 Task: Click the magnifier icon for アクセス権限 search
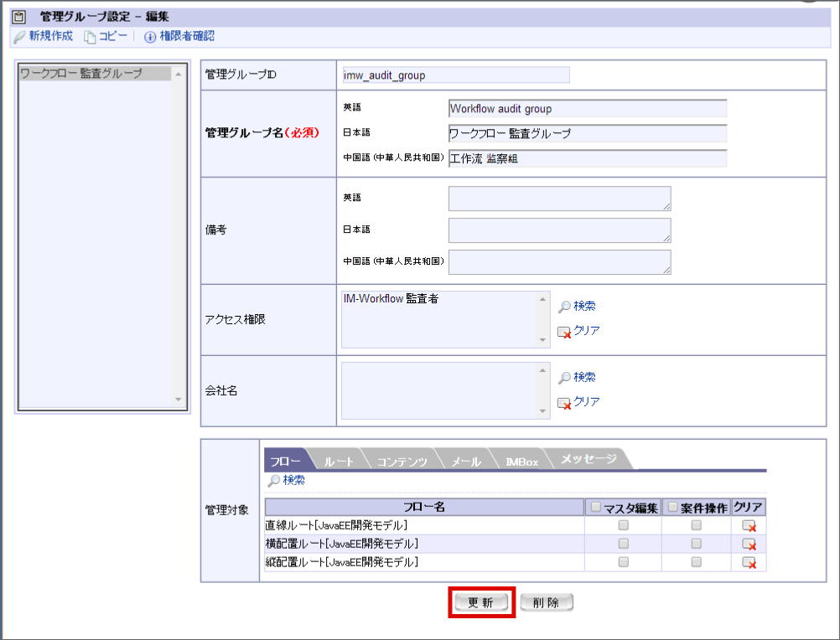(564, 307)
